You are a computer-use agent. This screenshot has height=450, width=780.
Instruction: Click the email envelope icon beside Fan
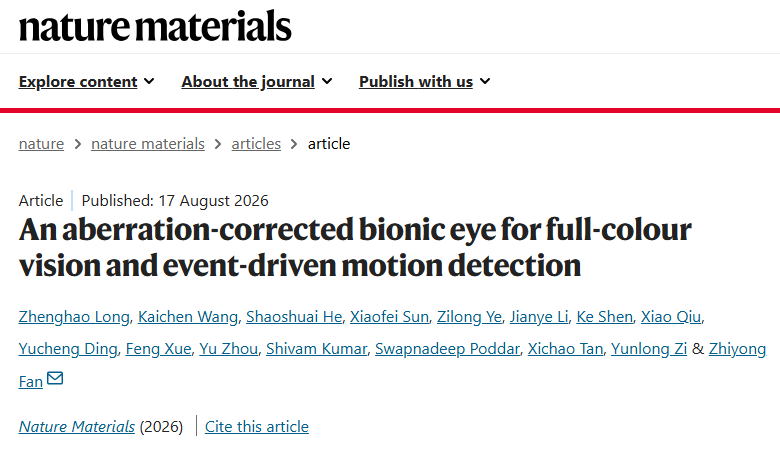pyautogui.click(x=55, y=378)
